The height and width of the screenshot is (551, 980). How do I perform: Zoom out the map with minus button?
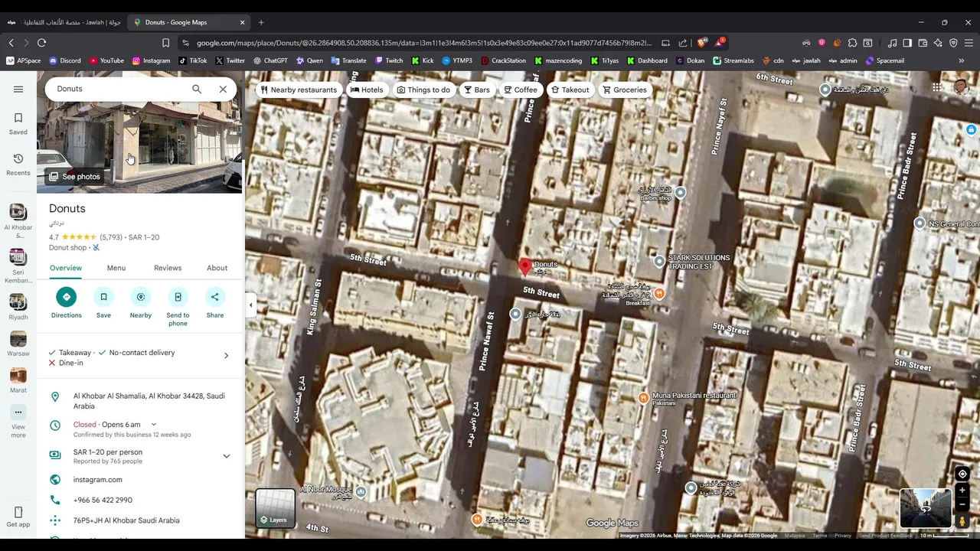[x=962, y=504]
